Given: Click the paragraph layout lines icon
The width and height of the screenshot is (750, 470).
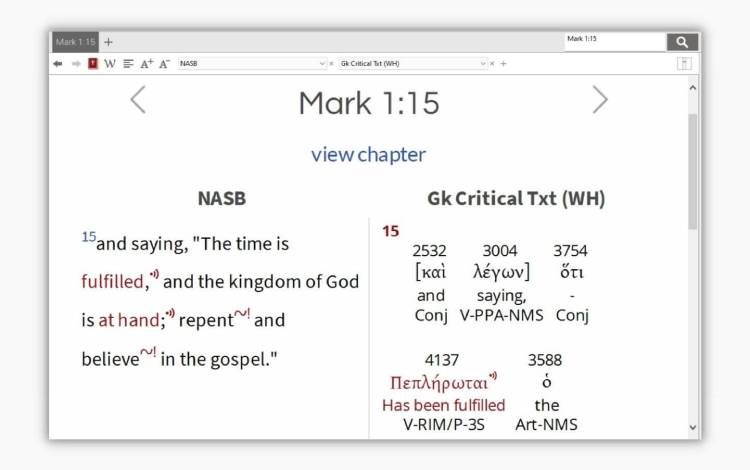Looking at the screenshot, I should coord(128,63).
